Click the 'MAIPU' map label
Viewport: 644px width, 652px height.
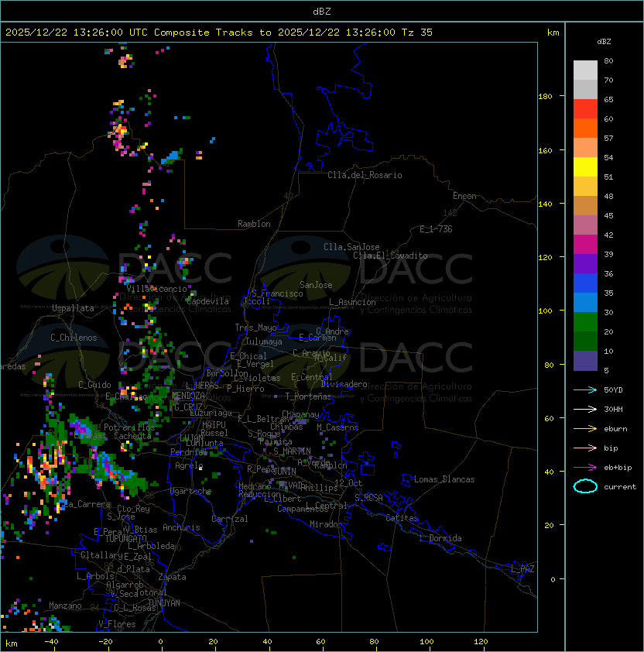pos(214,425)
